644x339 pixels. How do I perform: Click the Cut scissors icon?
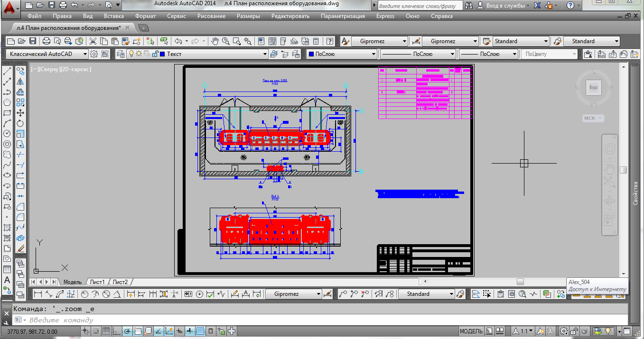click(93, 41)
